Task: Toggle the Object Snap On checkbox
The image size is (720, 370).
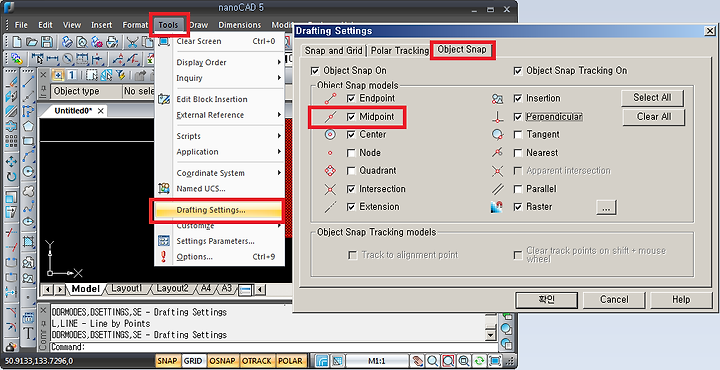Action: [315, 71]
